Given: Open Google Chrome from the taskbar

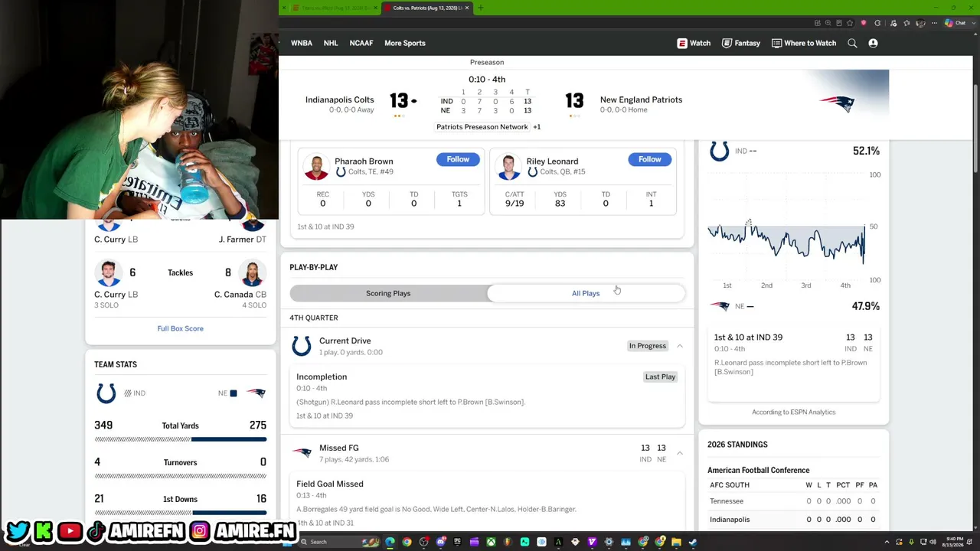Looking at the screenshot, I should pyautogui.click(x=407, y=542).
